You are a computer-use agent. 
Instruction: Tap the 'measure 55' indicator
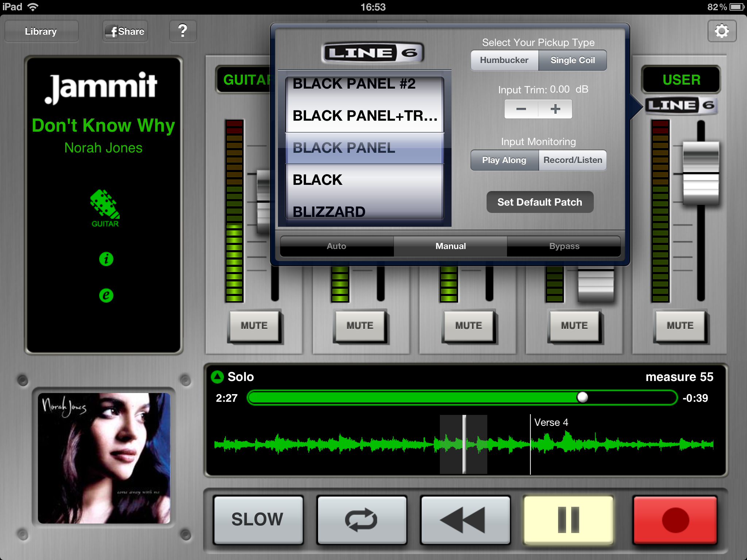[x=680, y=377]
